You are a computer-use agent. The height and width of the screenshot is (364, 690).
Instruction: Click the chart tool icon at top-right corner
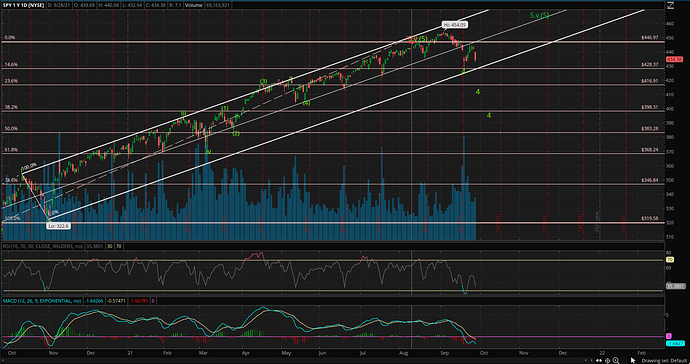pyautogui.click(x=670, y=5)
